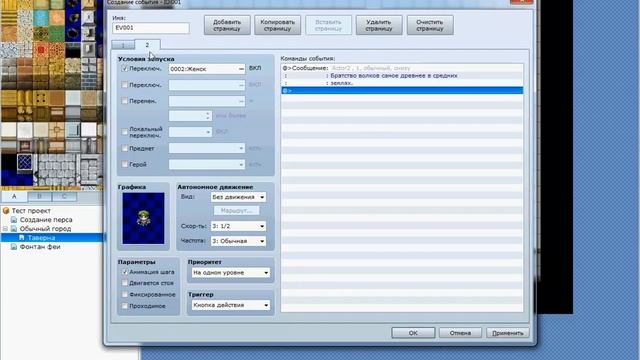The height and width of the screenshot is (360, 640).
Task: Enable the second Переключ. condition checkbox
Action: coord(124,85)
